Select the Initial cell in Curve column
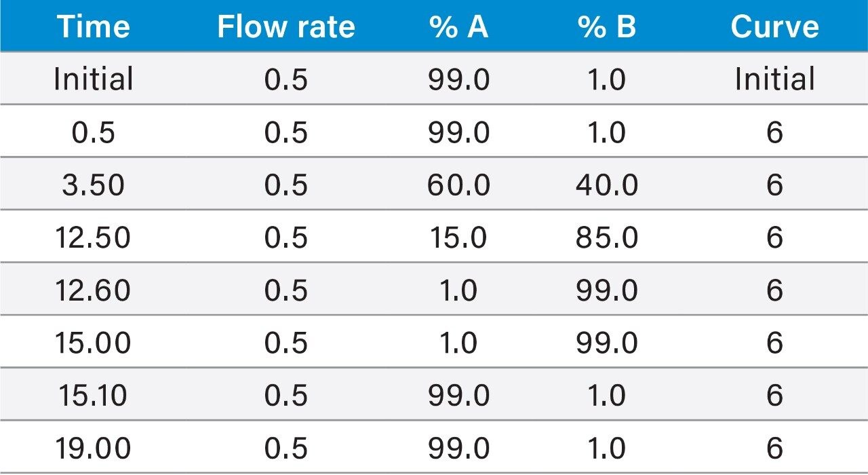 pyautogui.click(x=774, y=79)
